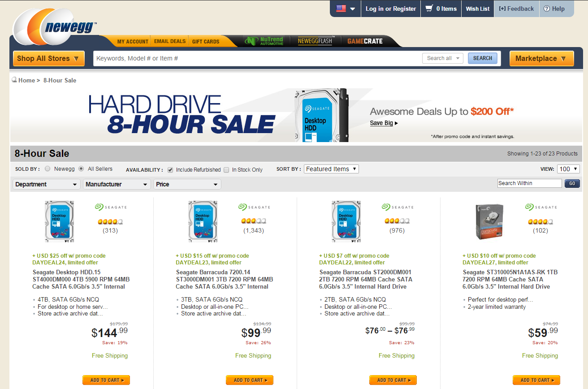This screenshot has width=588, height=389.
Task: Click the blue Search button
Action: pyautogui.click(x=483, y=58)
